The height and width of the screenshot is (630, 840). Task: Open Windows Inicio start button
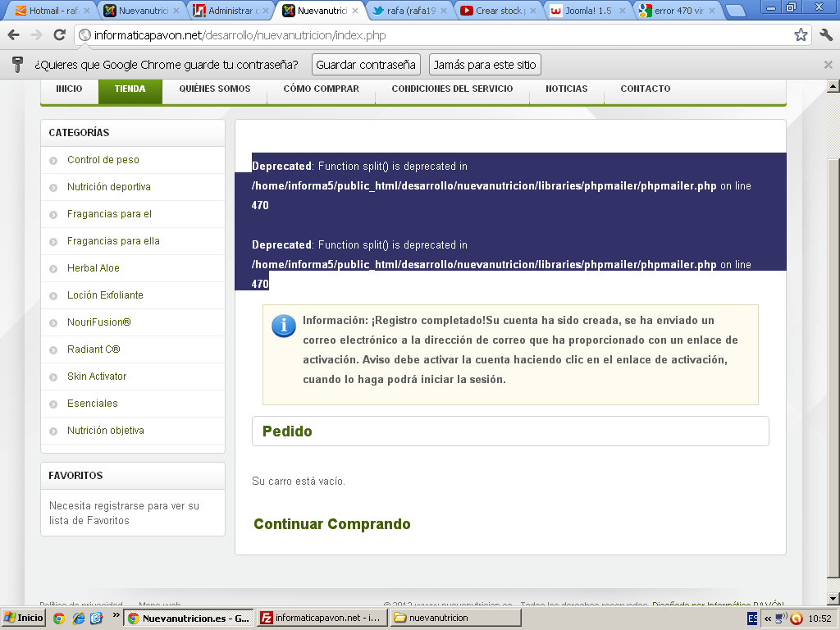click(x=24, y=619)
